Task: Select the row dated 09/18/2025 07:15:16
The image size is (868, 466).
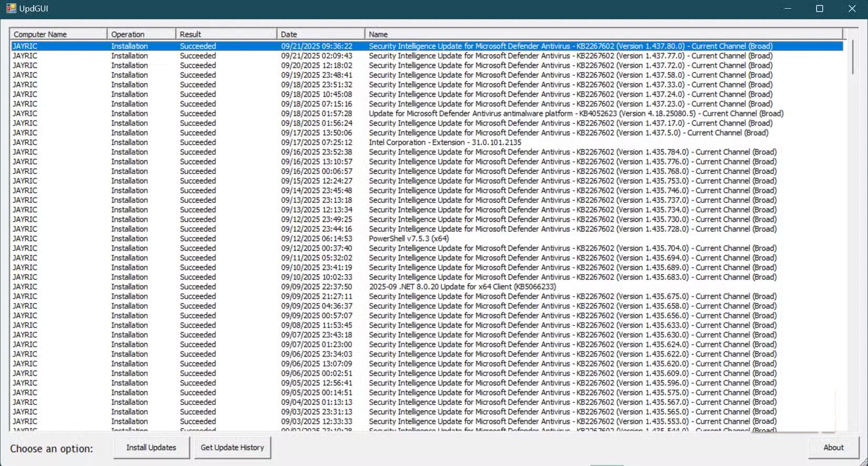Action: click(427, 104)
